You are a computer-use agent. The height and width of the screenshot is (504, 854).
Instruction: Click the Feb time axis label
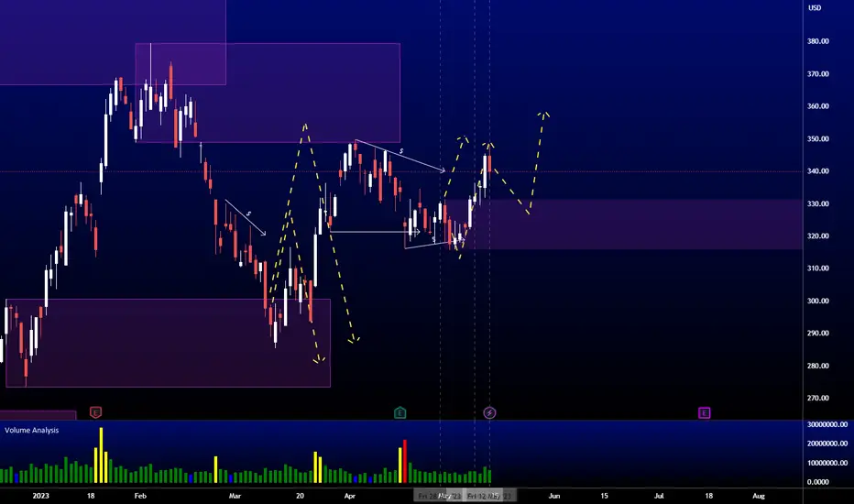(x=140, y=496)
